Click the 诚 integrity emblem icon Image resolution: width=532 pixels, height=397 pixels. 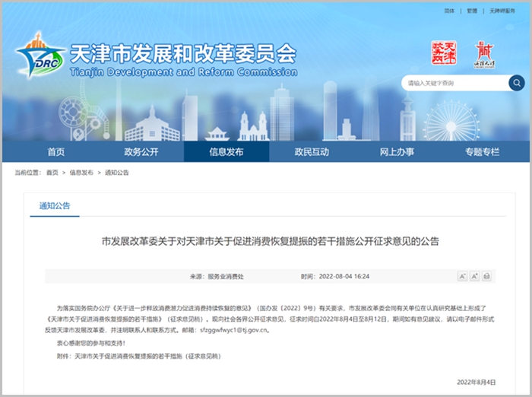484,54
